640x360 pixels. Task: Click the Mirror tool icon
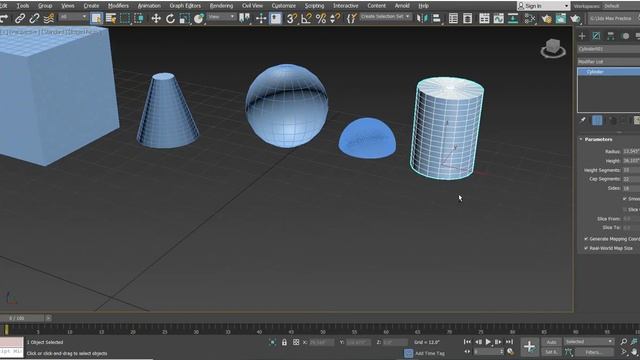[x=422, y=18]
